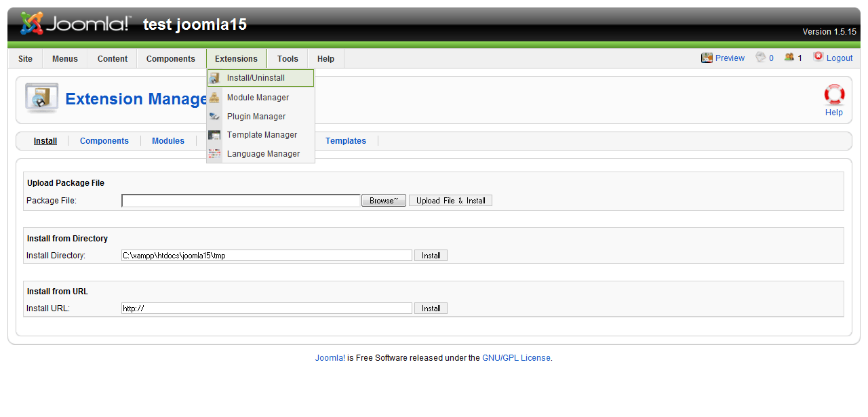The width and height of the screenshot is (868, 417).
Task: Choose Language Manager from dropdown
Action: click(260, 154)
